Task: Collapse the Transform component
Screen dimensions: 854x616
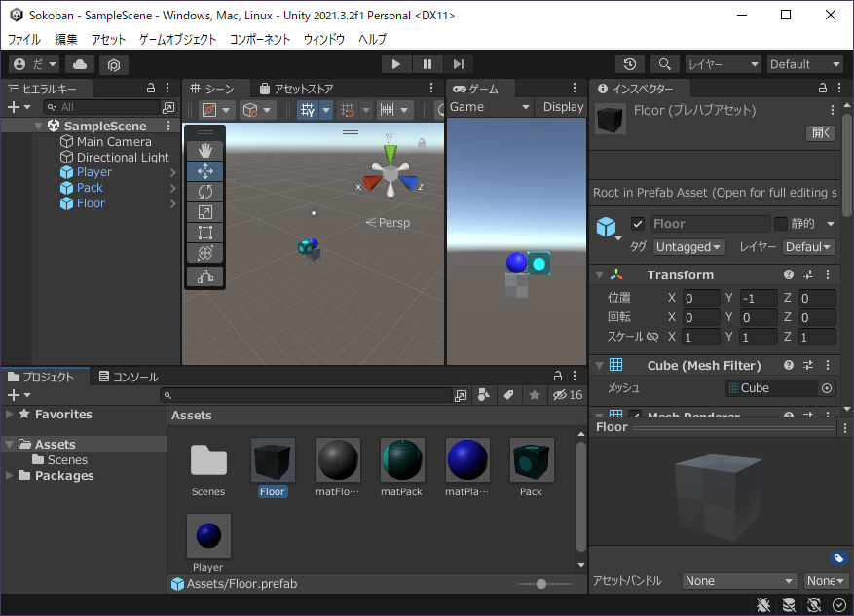Action: pos(600,275)
